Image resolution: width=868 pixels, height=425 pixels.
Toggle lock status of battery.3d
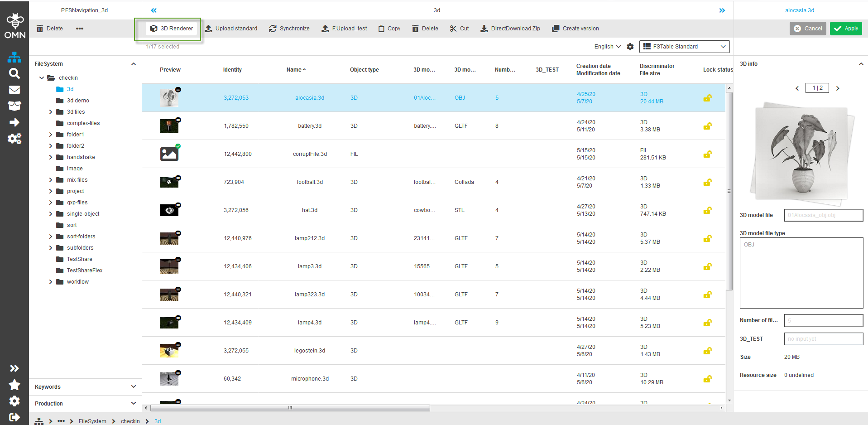707,126
